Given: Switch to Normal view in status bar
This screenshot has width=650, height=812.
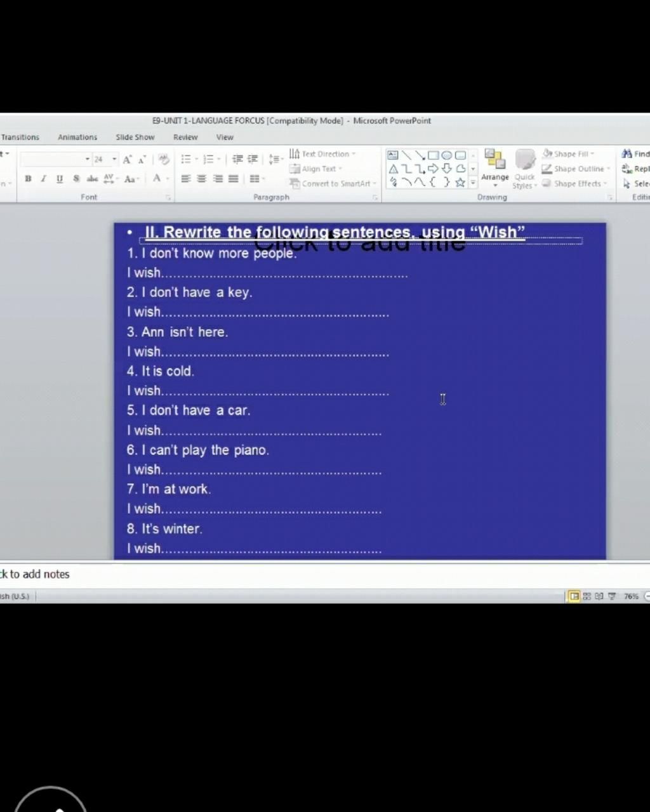Looking at the screenshot, I should 574,596.
